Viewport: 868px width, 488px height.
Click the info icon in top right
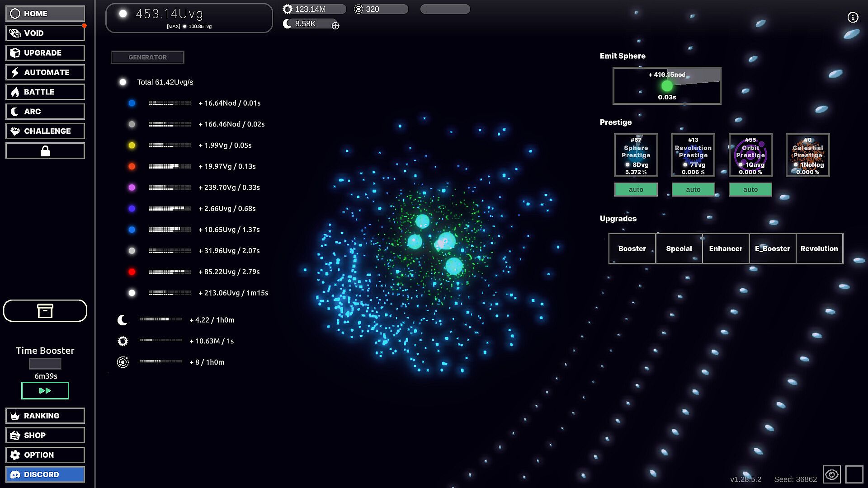[852, 17]
